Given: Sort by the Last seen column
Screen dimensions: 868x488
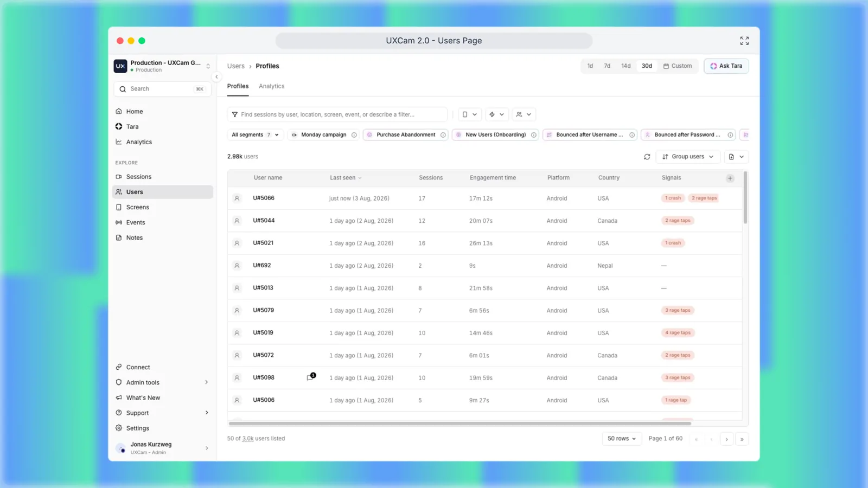Looking at the screenshot, I should click(x=346, y=178).
